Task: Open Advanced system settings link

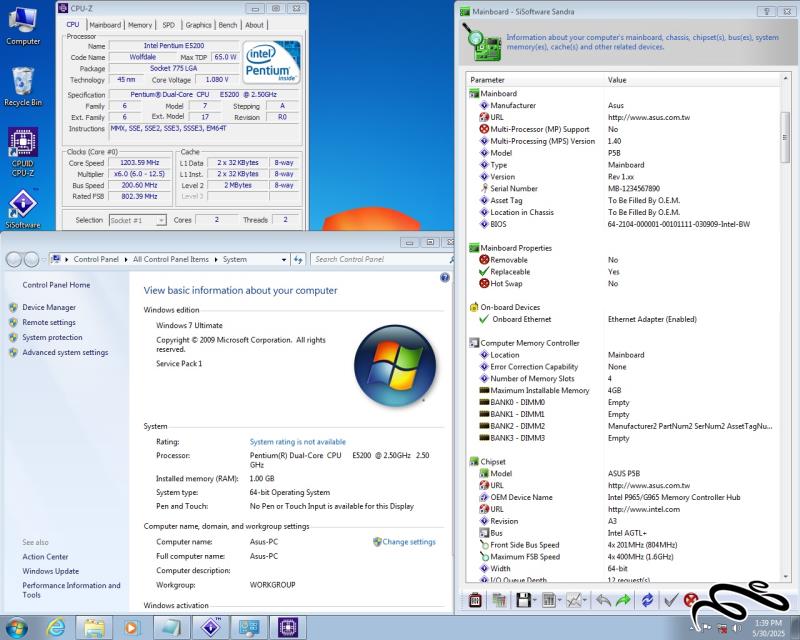Action: 65,352
